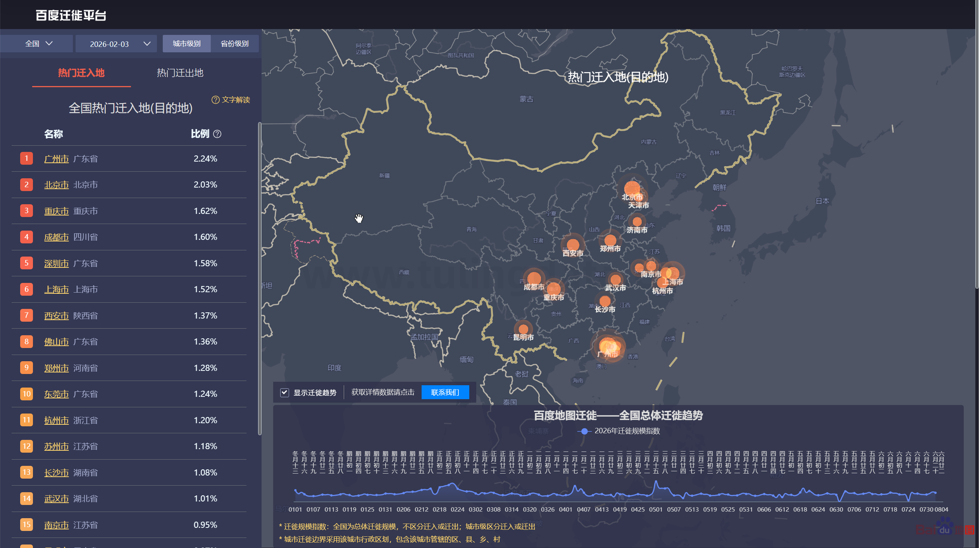This screenshot has height=548, width=980.
Task: Toggle the 显示迁徙趋势 checkbox
Action: (x=284, y=393)
